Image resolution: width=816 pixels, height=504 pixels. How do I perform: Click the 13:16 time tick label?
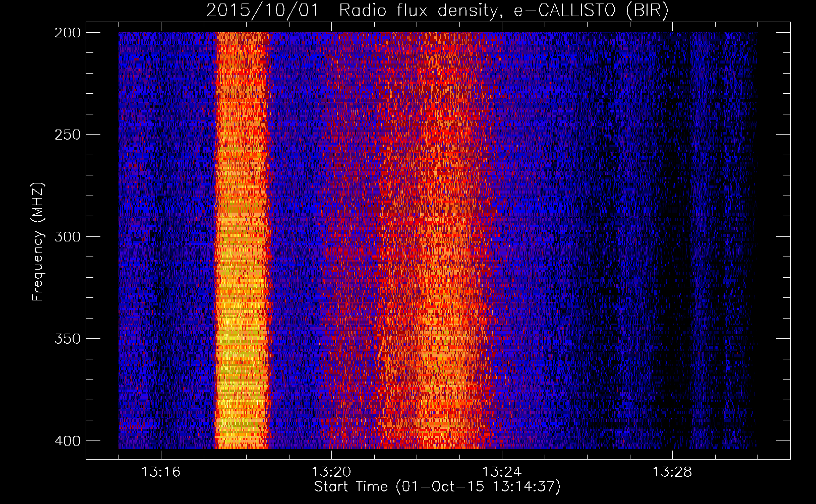point(161,472)
